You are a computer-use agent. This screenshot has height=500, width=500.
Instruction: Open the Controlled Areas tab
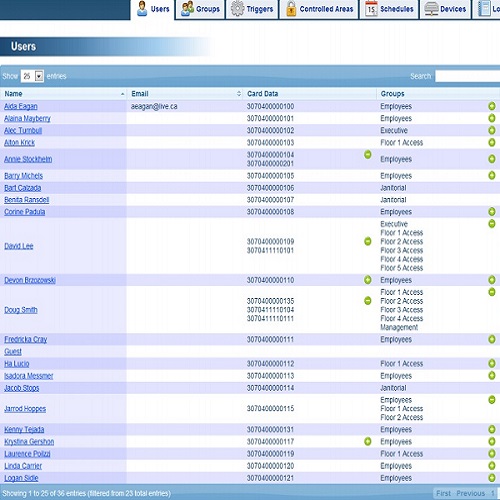pos(319,9)
